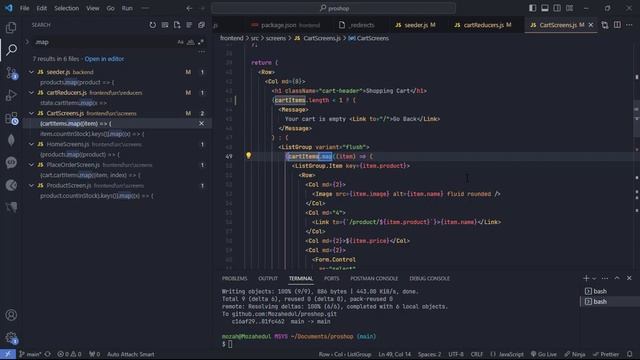640x360 pixels.
Task: Collapse cartReducers.js search results
Action: [31, 93]
